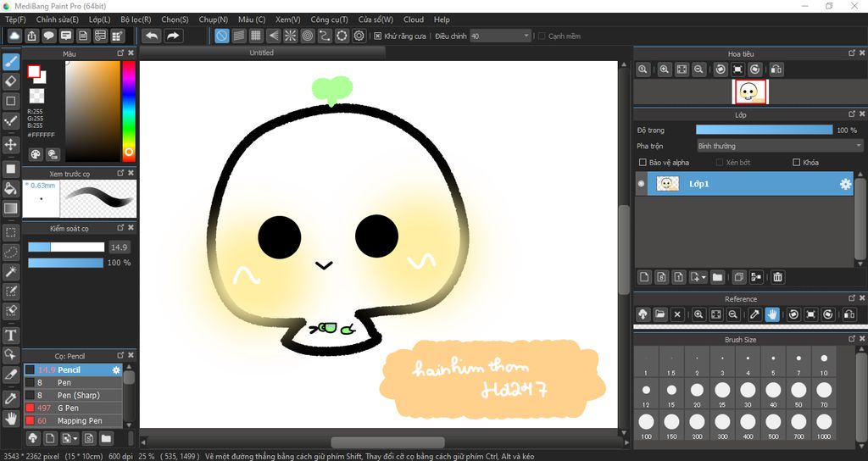Enable the Khóa checkbox

coord(796,163)
